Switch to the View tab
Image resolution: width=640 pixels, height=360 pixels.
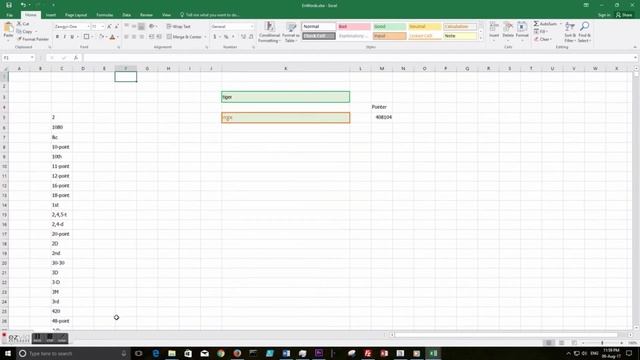166,15
